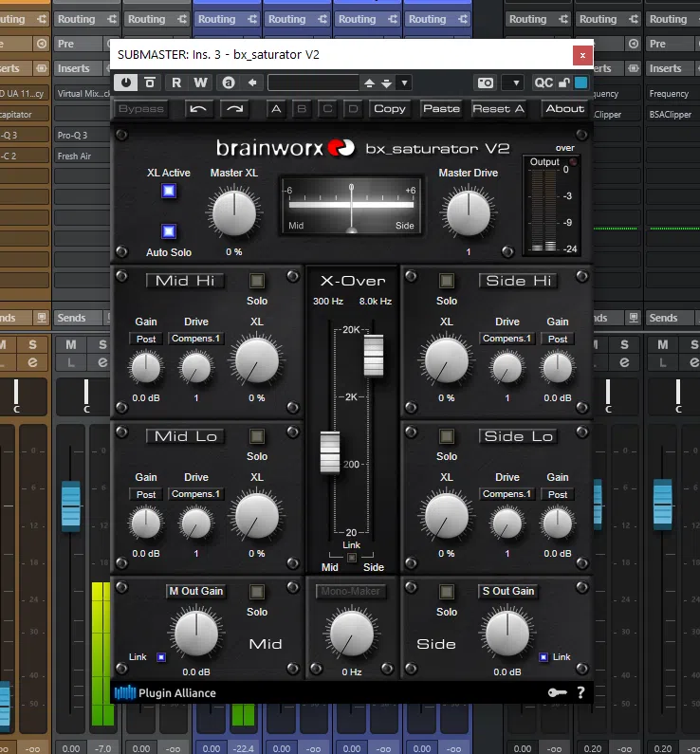Screen dimensions: 700x754
Task: Click the Copy button
Action: [x=389, y=109]
